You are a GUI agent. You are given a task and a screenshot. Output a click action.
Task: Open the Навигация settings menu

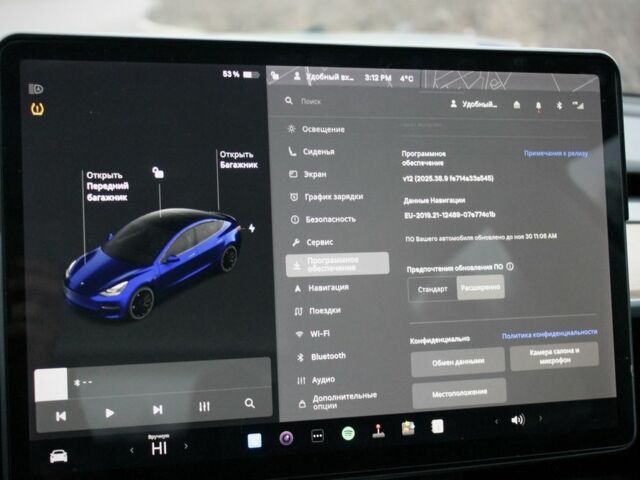(x=328, y=287)
